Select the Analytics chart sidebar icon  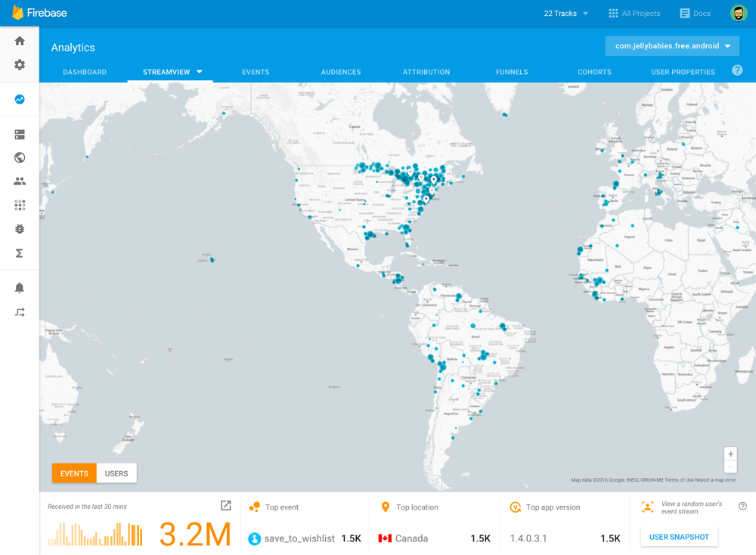(x=20, y=99)
